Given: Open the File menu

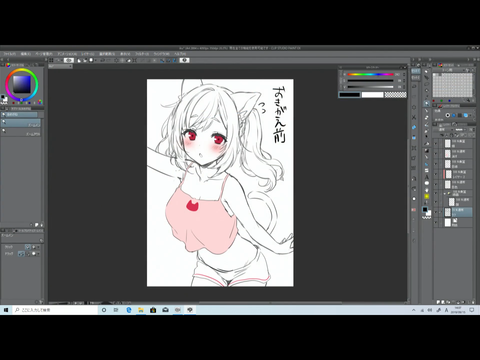Looking at the screenshot, I should [x=9, y=54].
